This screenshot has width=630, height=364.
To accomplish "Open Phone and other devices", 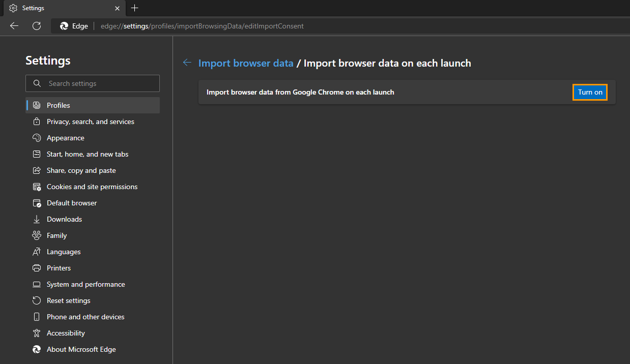I will pos(93,317).
